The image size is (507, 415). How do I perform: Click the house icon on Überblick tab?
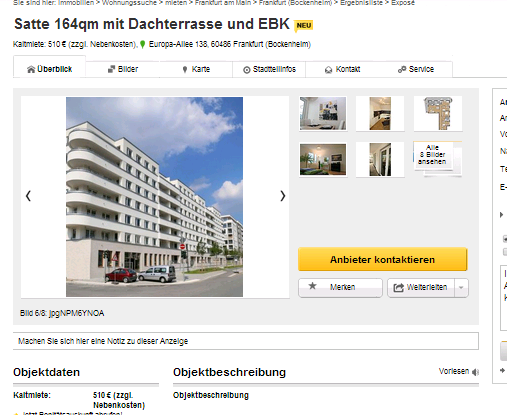click(x=31, y=69)
